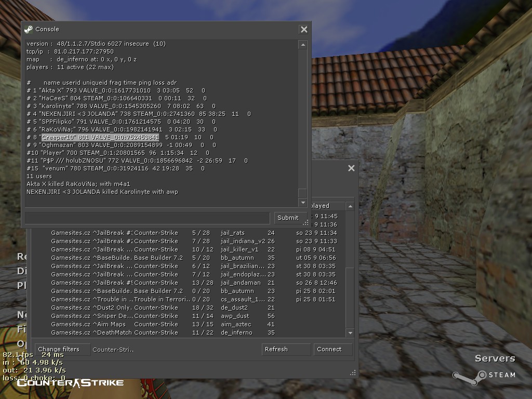Click the Counter-Strike logo at bottom left

[71, 383]
